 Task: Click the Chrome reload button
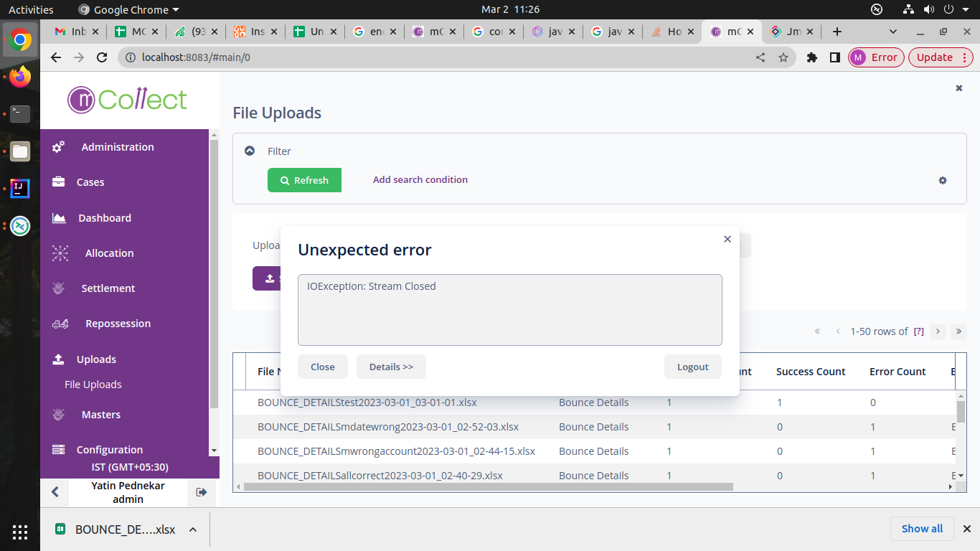point(102,57)
